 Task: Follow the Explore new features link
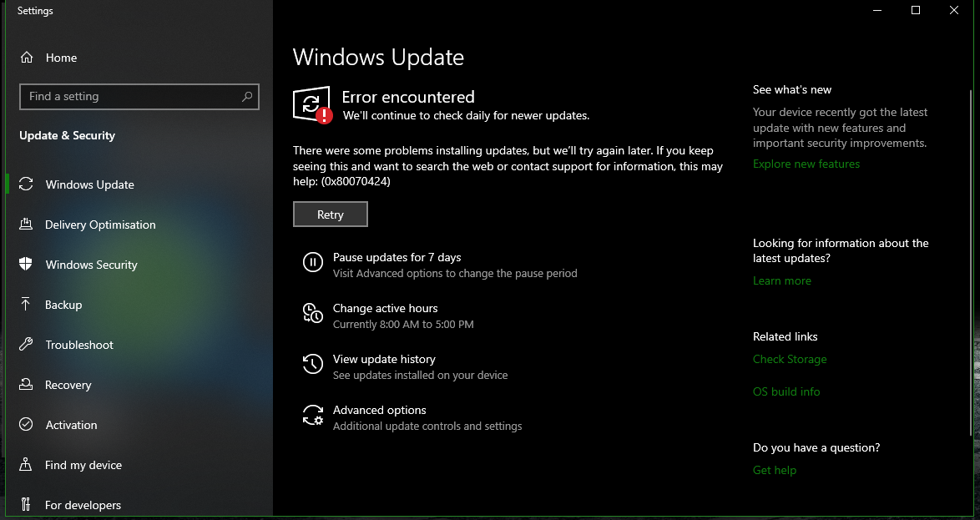806,164
